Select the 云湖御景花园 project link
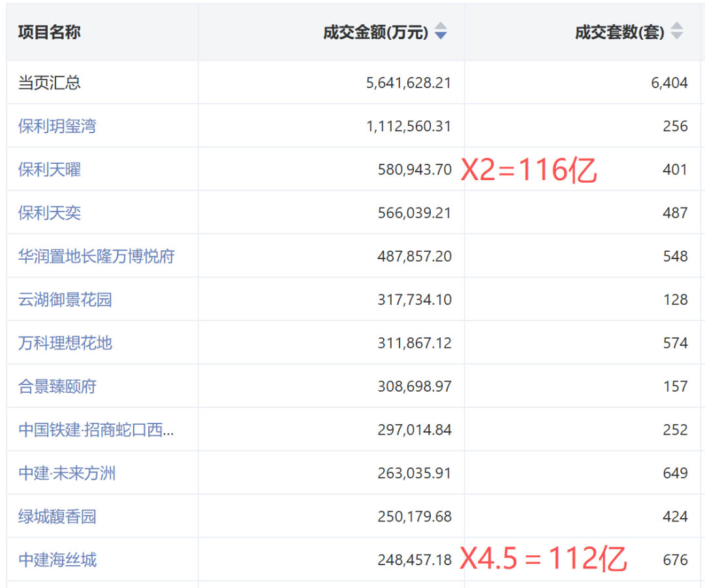 (65, 300)
